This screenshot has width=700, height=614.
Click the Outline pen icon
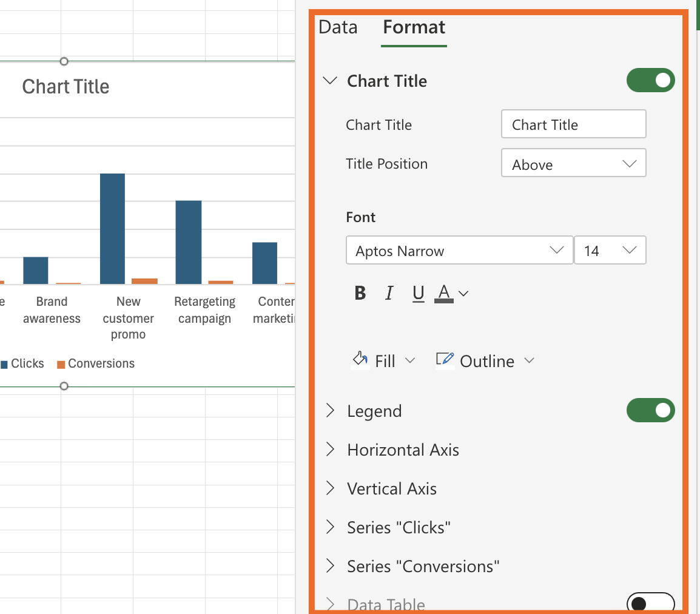445,360
